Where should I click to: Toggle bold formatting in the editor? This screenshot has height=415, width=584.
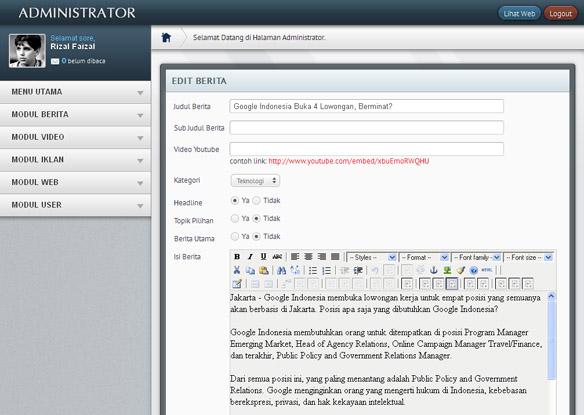coord(237,257)
